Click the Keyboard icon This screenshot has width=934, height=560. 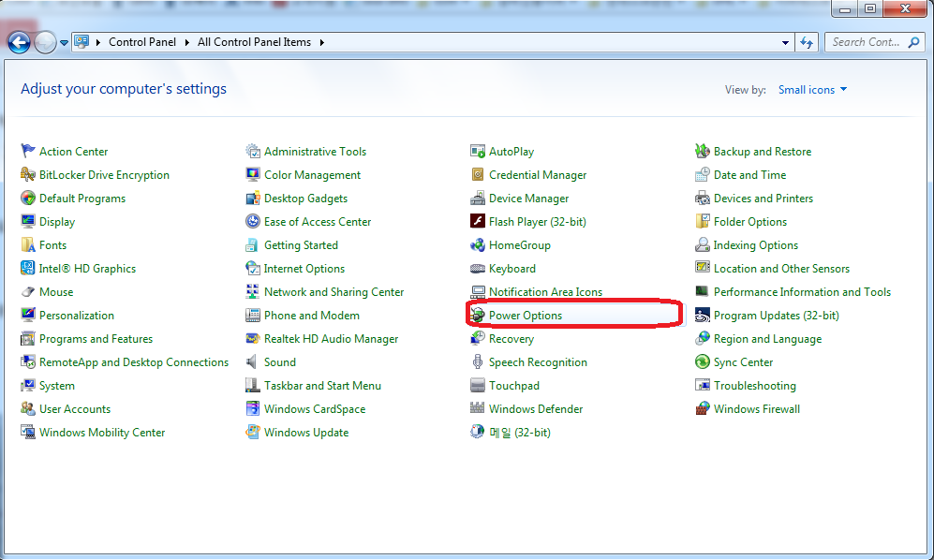pyautogui.click(x=477, y=268)
